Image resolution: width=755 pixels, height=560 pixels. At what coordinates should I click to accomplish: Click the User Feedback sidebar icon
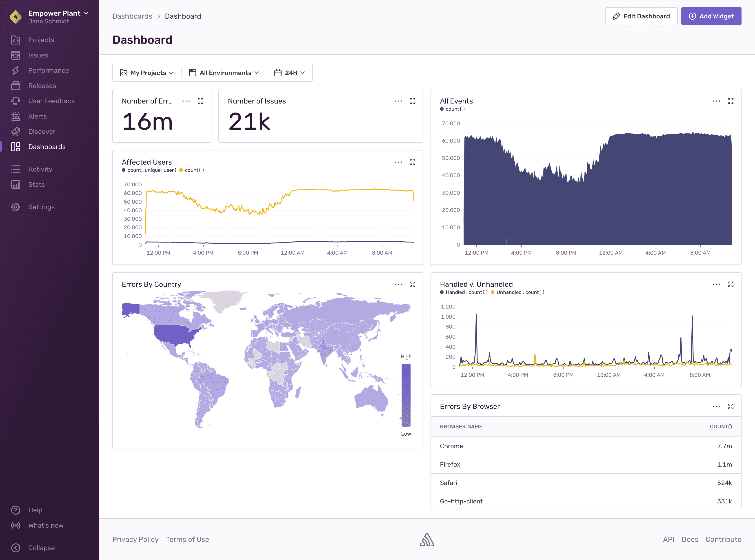(x=16, y=101)
